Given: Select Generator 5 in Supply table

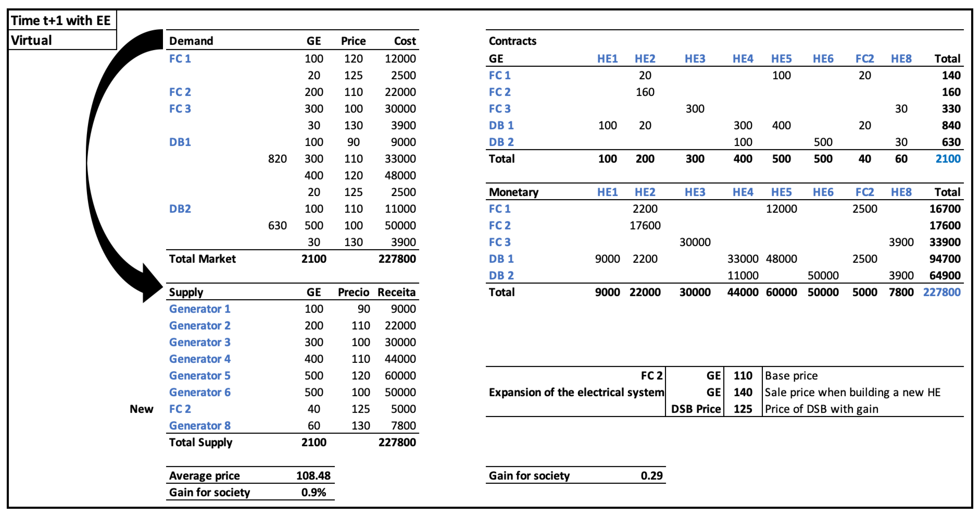Looking at the screenshot, I should [x=200, y=375].
